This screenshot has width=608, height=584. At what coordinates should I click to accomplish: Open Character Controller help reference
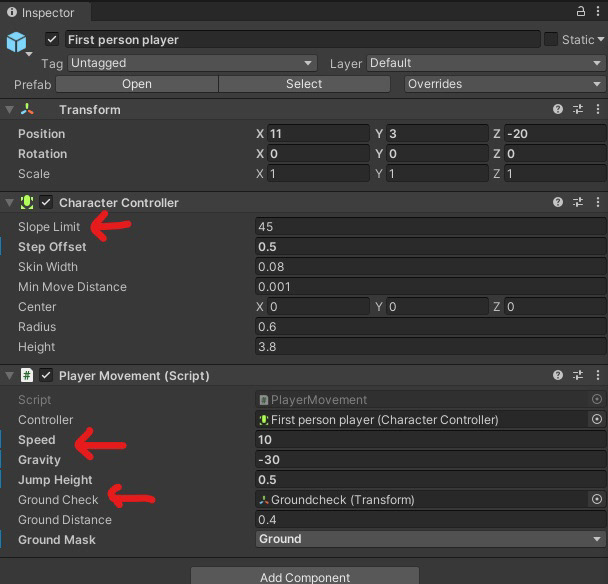click(558, 202)
